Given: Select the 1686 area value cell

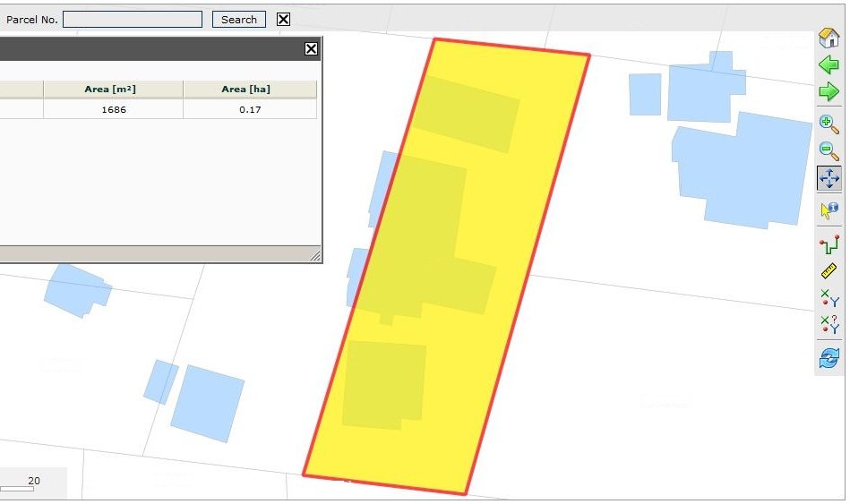Looking at the screenshot, I should coord(113,109).
